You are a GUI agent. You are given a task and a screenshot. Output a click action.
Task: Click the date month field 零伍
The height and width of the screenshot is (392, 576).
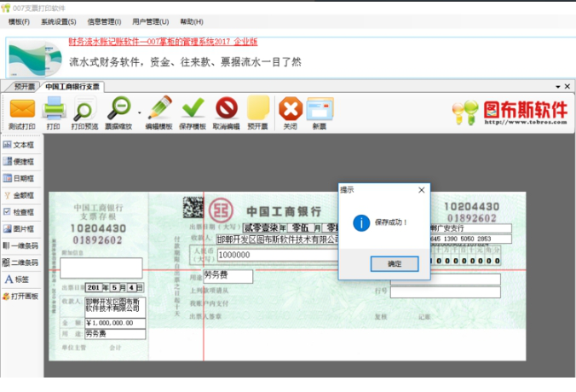[301, 228]
